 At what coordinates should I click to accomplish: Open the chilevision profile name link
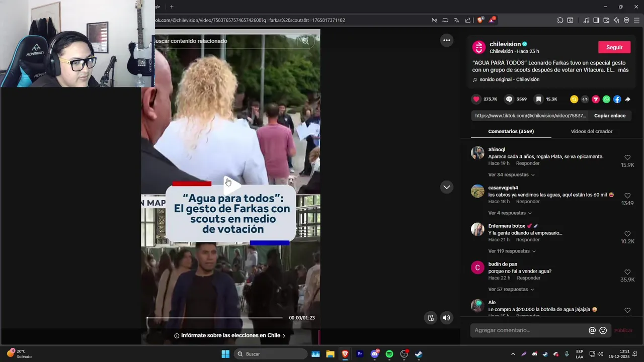pyautogui.click(x=505, y=44)
